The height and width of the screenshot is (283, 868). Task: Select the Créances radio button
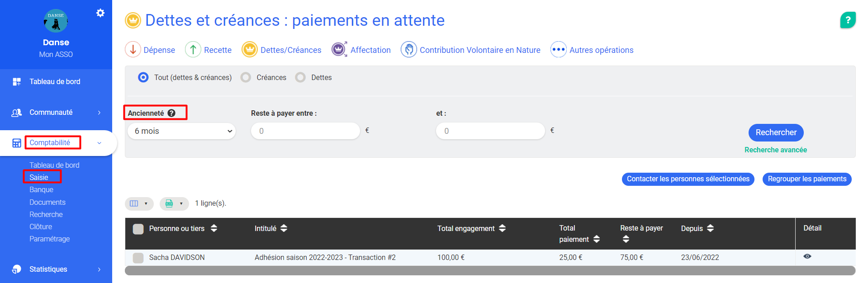tap(246, 77)
